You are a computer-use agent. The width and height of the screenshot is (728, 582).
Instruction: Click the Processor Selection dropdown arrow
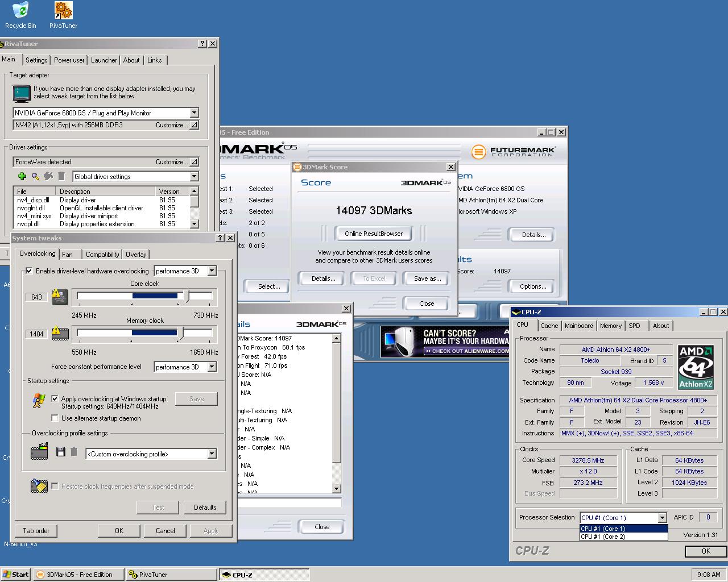[662, 518]
